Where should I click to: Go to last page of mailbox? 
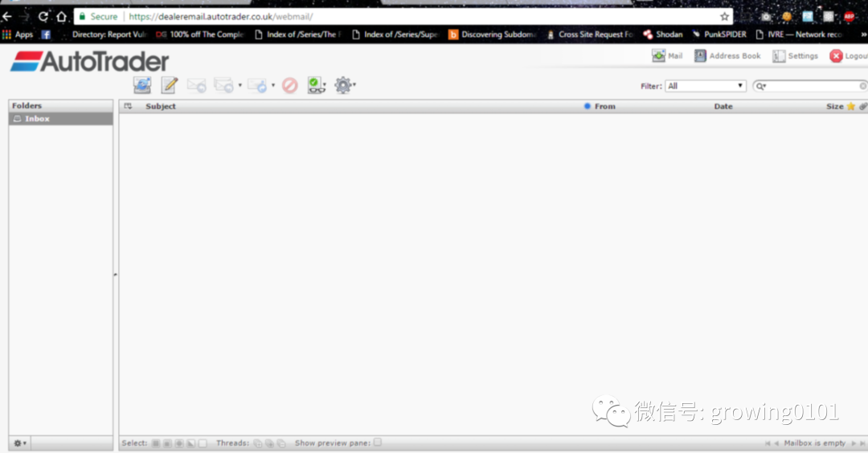pos(862,443)
